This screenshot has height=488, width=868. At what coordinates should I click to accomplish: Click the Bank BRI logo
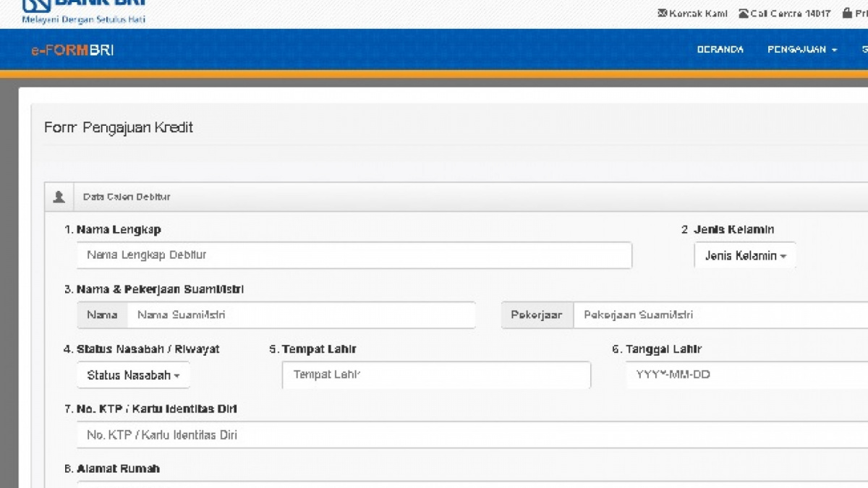(83, 10)
